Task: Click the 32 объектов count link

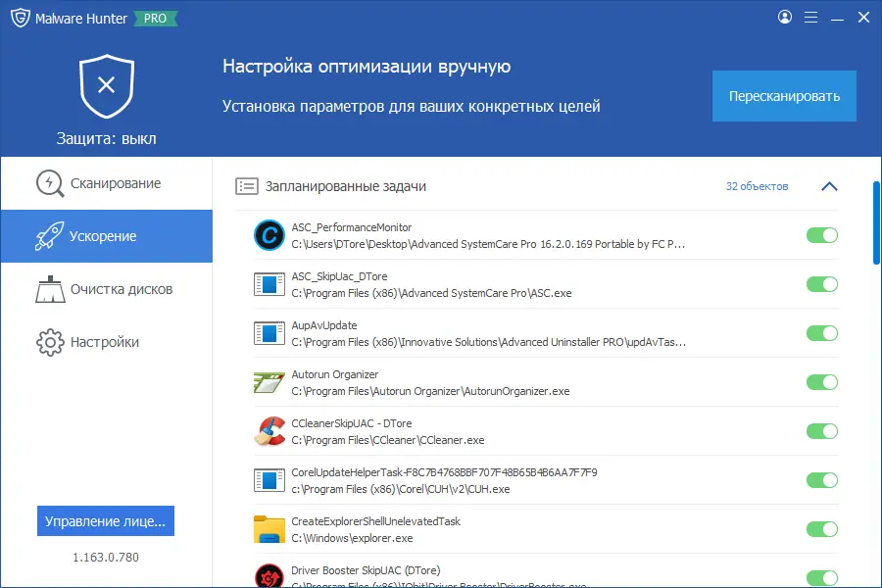Action: tap(757, 186)
